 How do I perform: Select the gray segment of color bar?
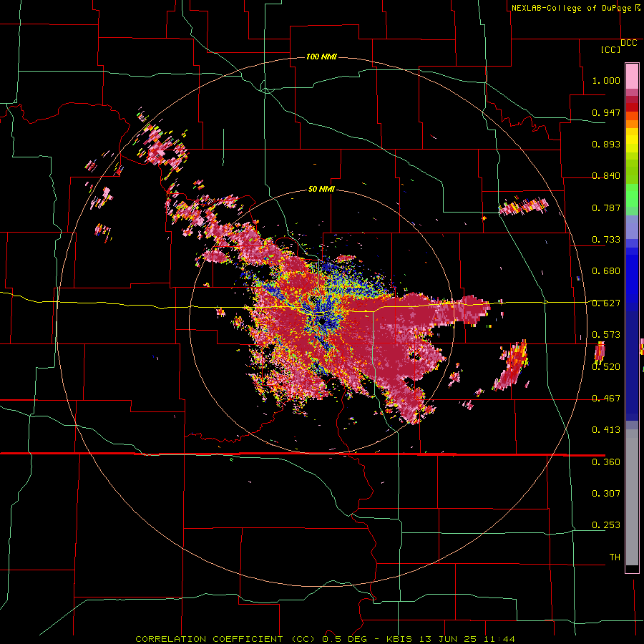632,497
